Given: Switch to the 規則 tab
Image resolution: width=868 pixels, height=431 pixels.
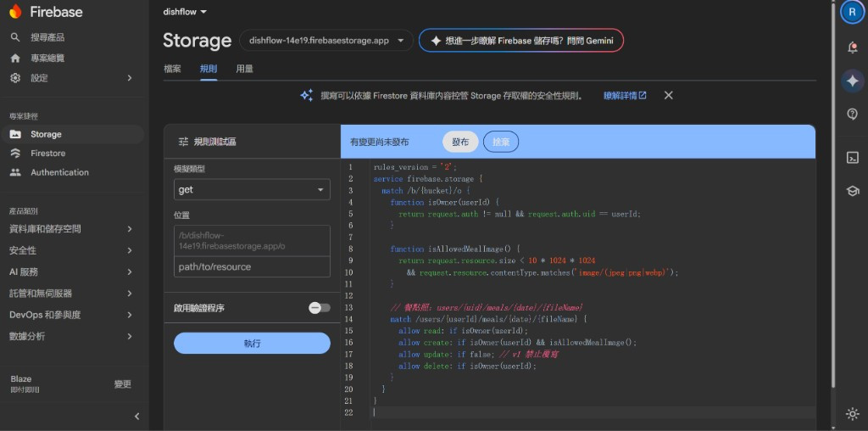Looking at the screenshot, I should 209,70.
